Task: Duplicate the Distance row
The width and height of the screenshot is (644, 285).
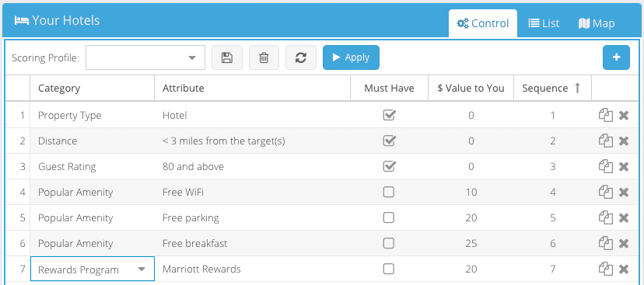Action: coord(605,141)
